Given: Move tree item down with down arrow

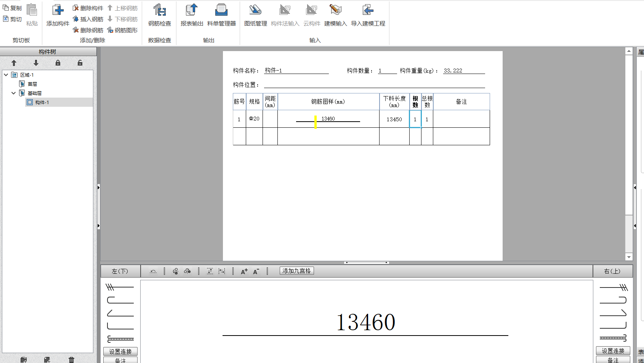Looking at the screenshot, I should [x=36, y=63].
